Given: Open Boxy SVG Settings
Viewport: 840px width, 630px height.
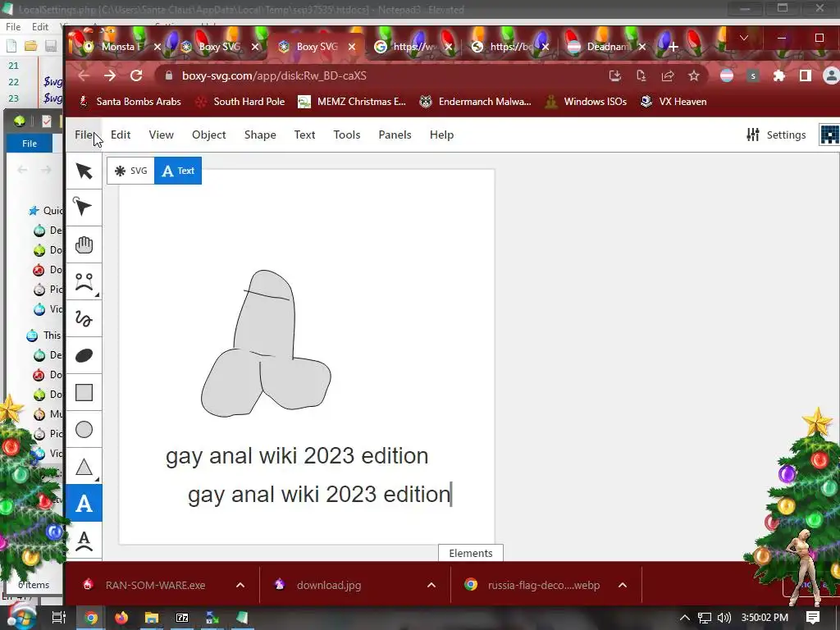Looking at the screenshot, I should pyautogui.click(x=776, y=135).
